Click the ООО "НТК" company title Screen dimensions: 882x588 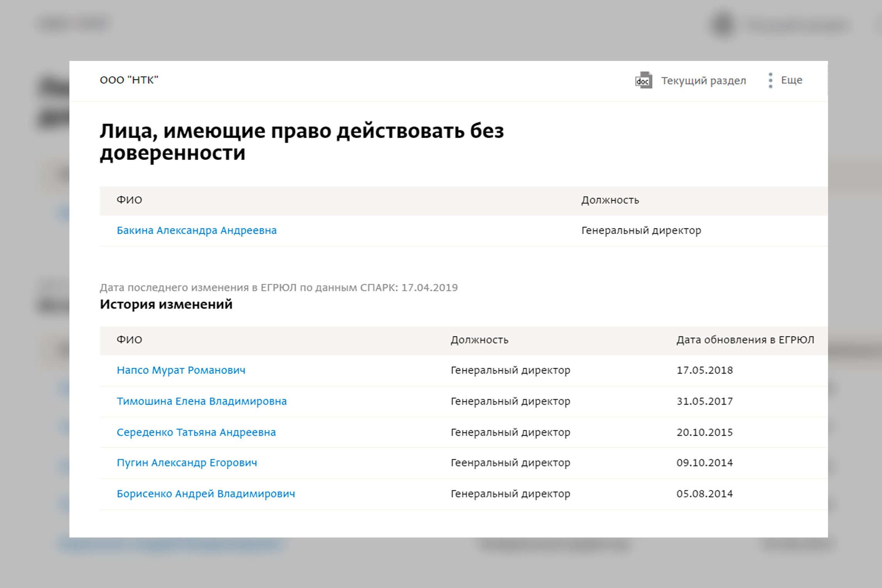pos(129,80)
